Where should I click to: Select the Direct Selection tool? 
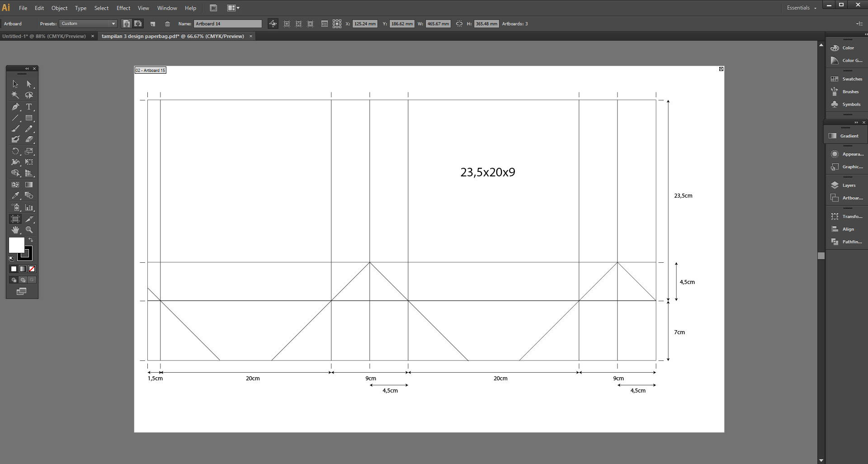[x=29, y=84]
